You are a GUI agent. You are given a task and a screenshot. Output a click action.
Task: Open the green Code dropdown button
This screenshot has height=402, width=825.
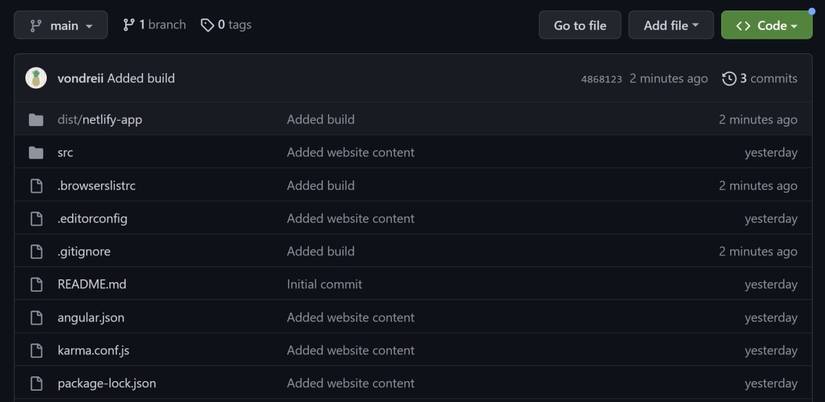pyautogui.click(x=767, y=25)
